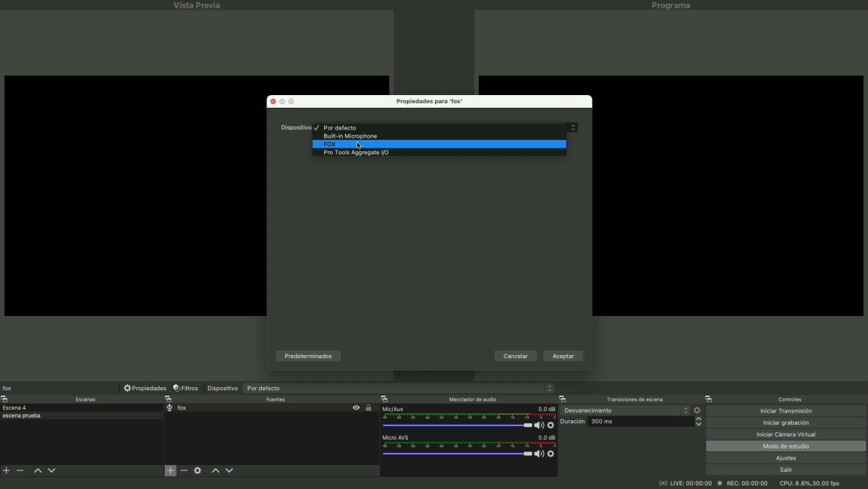Open the Desvanecimiento transition dropdown
This screenshot has width=868, height=489.
[626, 410]
